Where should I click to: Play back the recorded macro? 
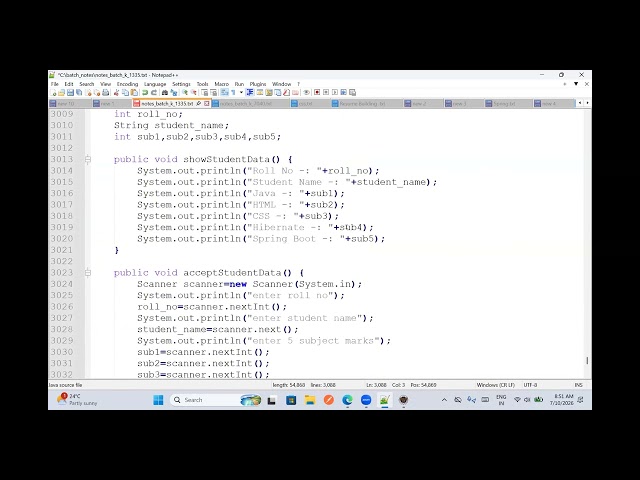335,93
